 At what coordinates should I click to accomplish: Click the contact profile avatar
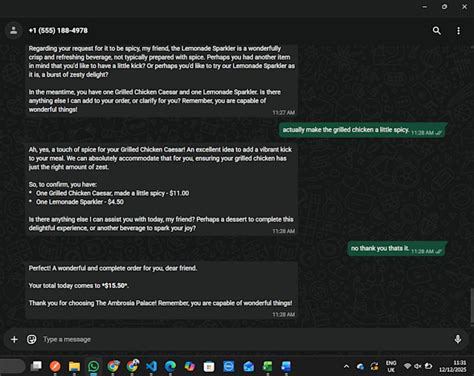tap(14, 31)
